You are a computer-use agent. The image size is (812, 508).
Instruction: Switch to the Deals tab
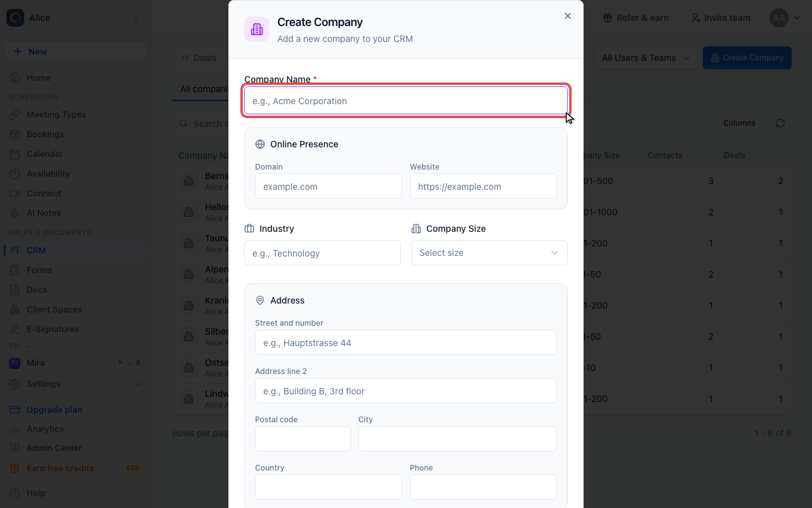pos(199,58)
